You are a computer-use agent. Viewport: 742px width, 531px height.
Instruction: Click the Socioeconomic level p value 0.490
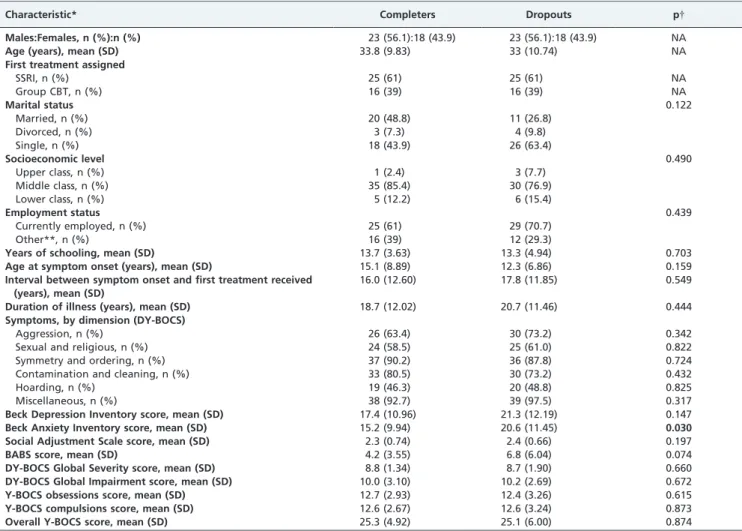coord(679,159)
